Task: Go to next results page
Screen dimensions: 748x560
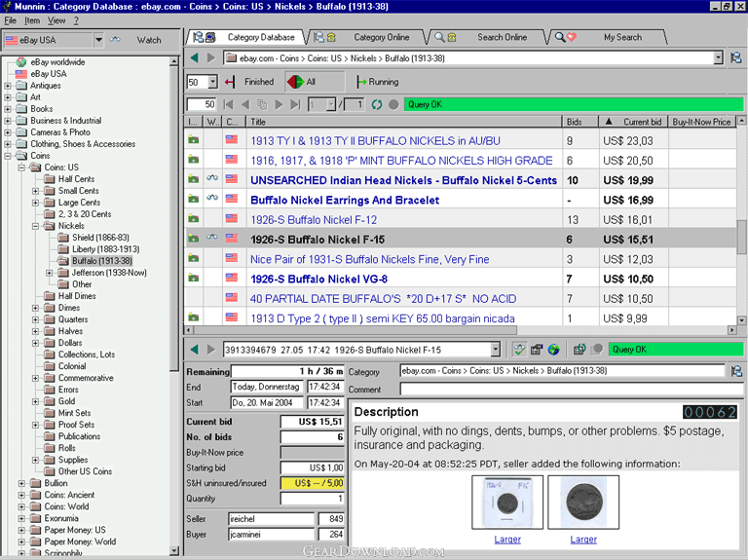Action: click(280, 104)
